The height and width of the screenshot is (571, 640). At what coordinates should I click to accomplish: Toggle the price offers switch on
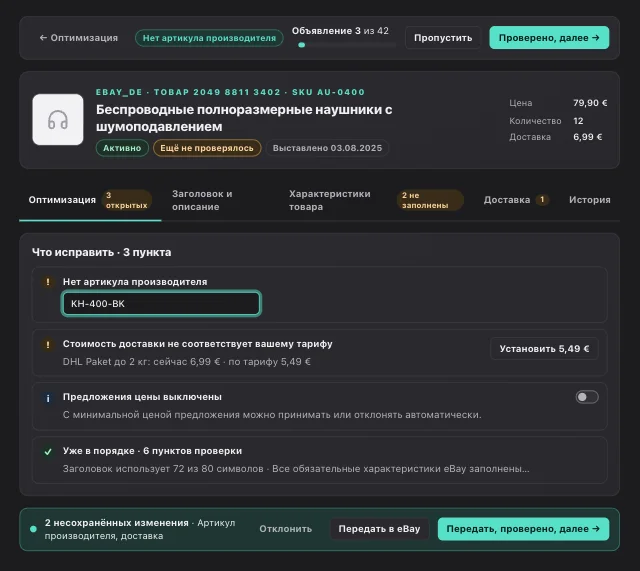coord(587,397)
